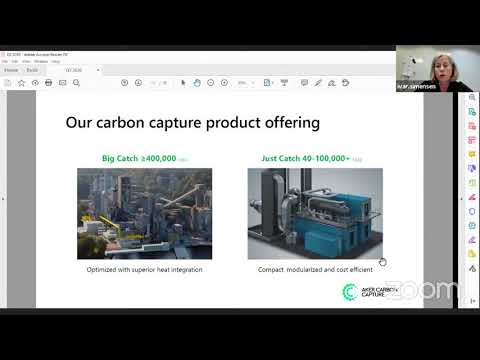Switch to the Home tab

pyautogui.click(x=11, y=70)
